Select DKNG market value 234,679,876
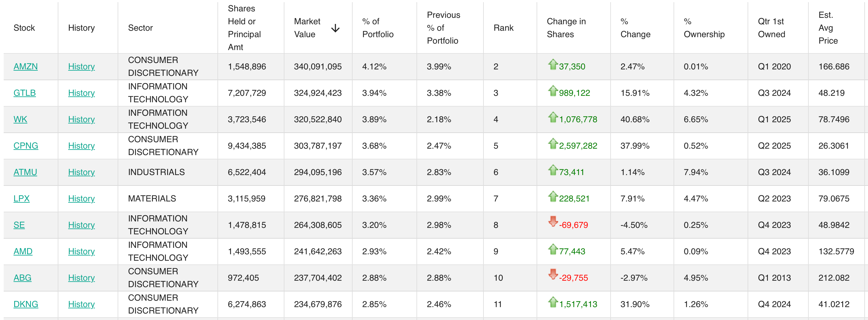 coord(318,304)
